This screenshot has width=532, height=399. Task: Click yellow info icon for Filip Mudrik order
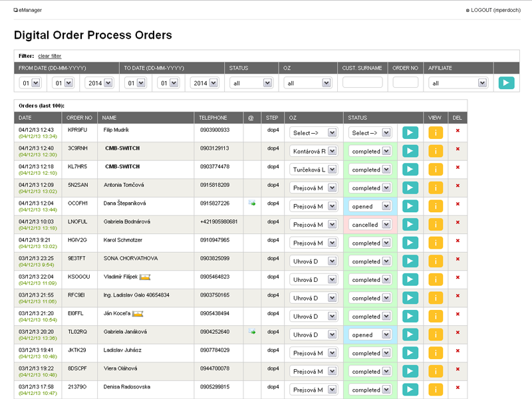click(x=436, y=132)
